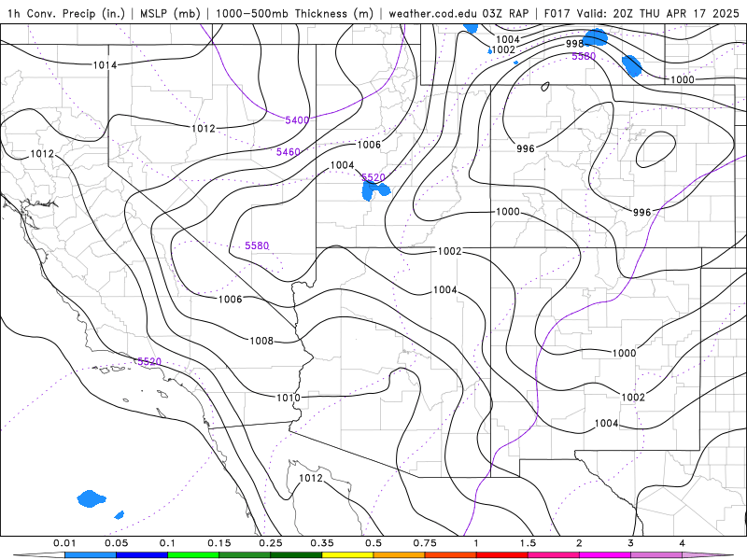Select the red 1 inch legend swatch
The width and height of the screenshot is (747, 560).
click(502, 555)
